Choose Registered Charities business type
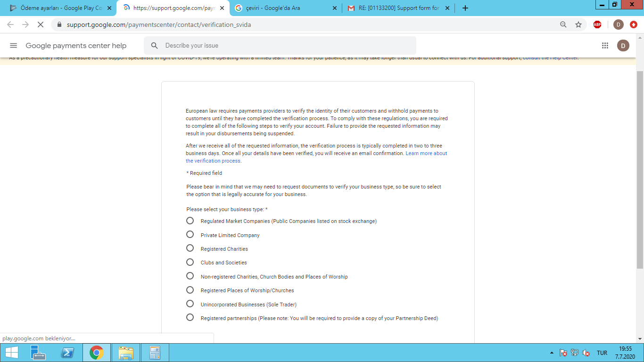This screenshot has height=362, width=644. [x=190, y=248]
